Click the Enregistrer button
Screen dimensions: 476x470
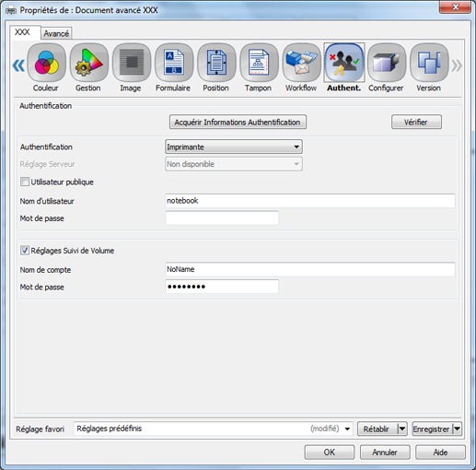click(x=432, y=429)
